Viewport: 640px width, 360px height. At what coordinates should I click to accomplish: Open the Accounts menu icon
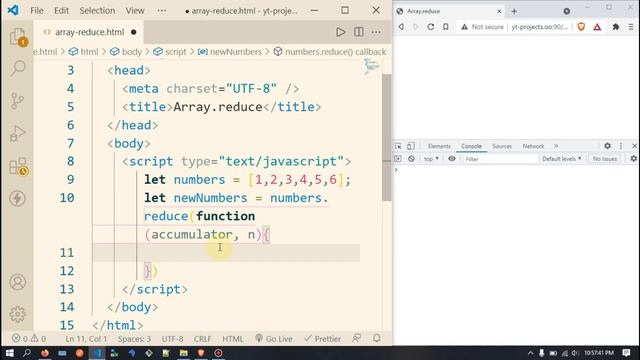[18, 282]
